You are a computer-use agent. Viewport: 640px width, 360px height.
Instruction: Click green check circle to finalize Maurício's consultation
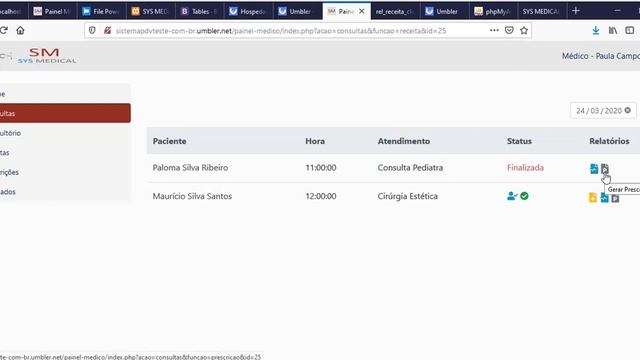(x=524, y=196)
